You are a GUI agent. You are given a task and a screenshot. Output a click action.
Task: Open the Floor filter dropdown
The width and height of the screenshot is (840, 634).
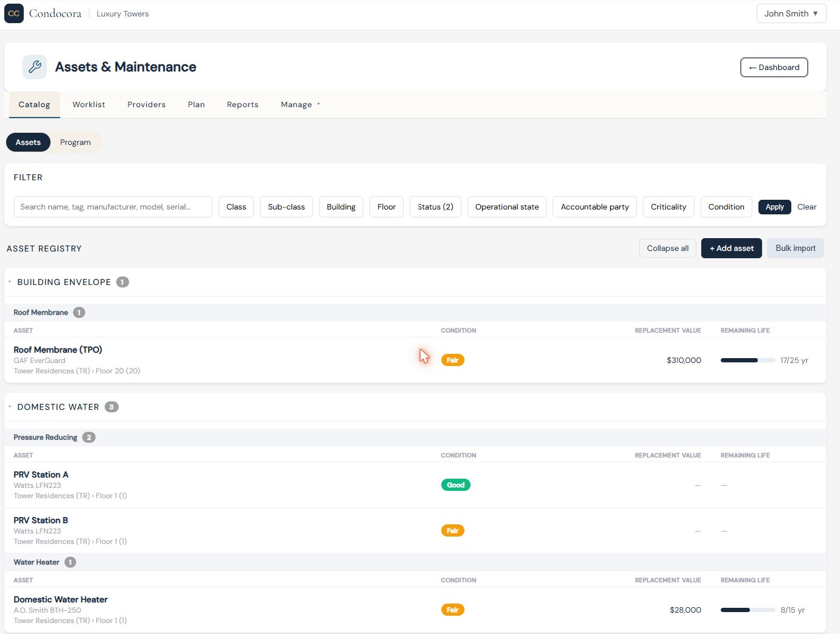[x=387, y=207]
